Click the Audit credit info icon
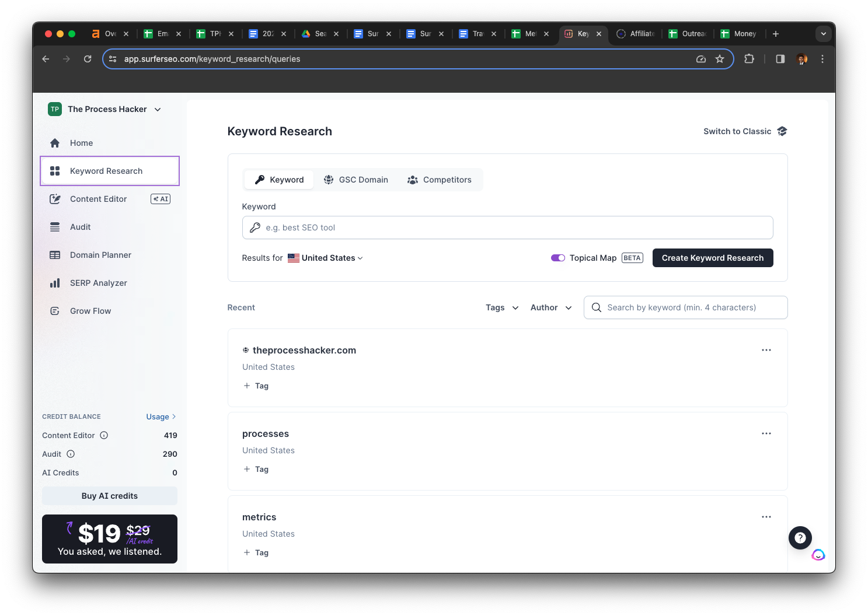The height and width of the screenshot is (616, 868). [71, 454]
